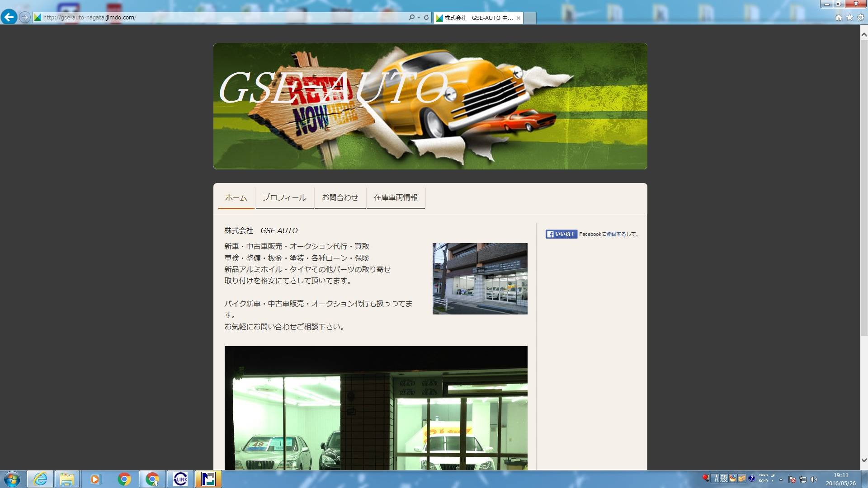The image size is (868, 488).
Task: Open the media player taskbar icon
Action: 95,479
